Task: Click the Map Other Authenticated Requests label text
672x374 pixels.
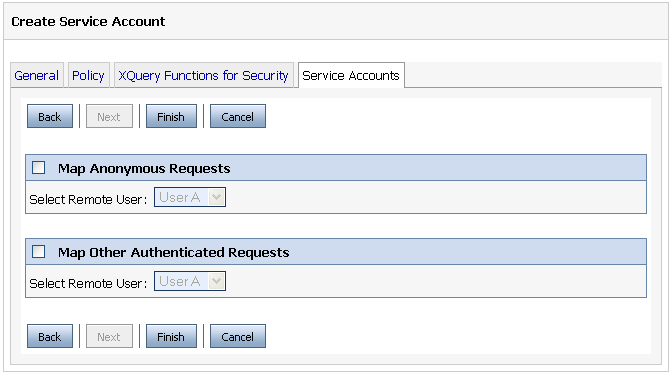Action: click(x=174, y=252)
